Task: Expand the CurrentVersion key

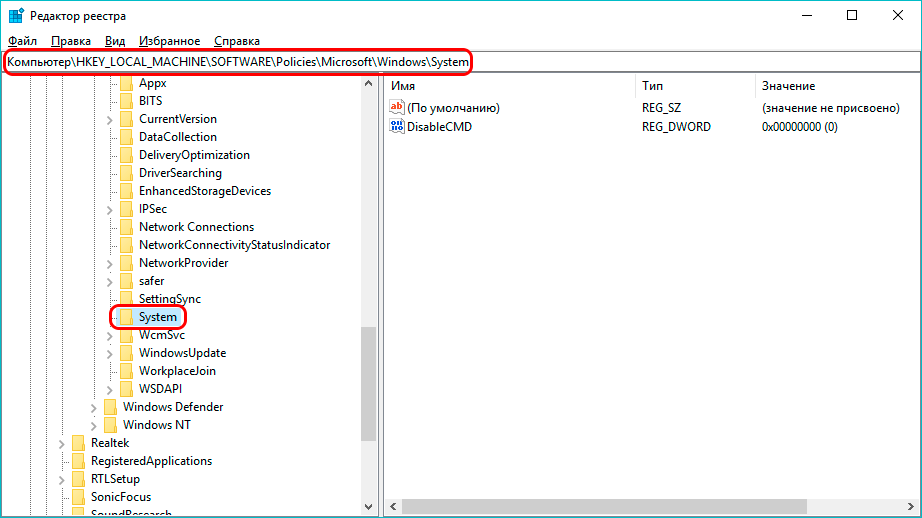Action: [109, 120]
